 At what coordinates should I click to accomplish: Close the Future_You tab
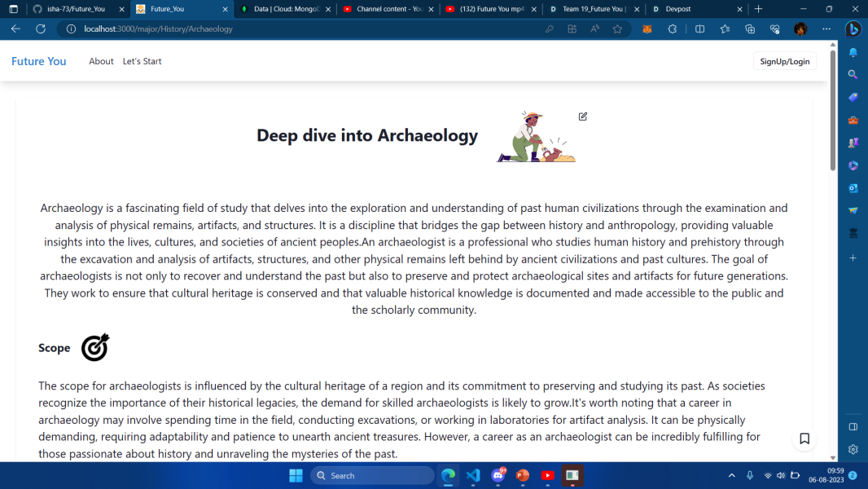(225, 9)
